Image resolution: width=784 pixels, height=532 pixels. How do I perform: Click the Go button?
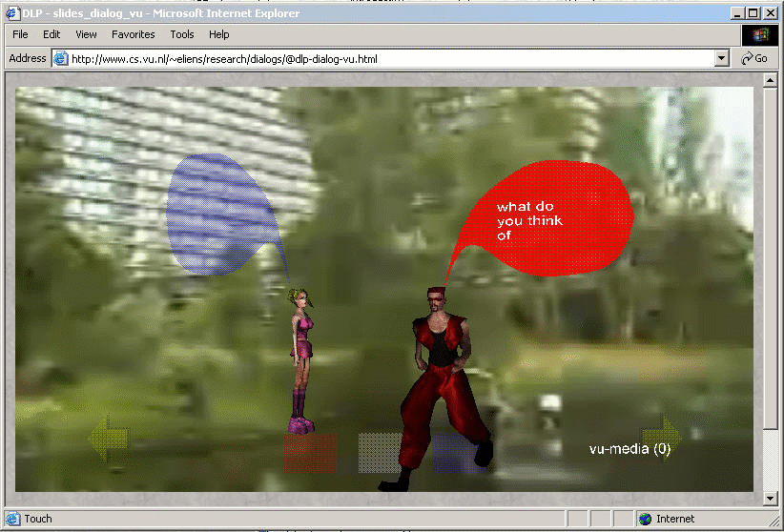[754, 58]
